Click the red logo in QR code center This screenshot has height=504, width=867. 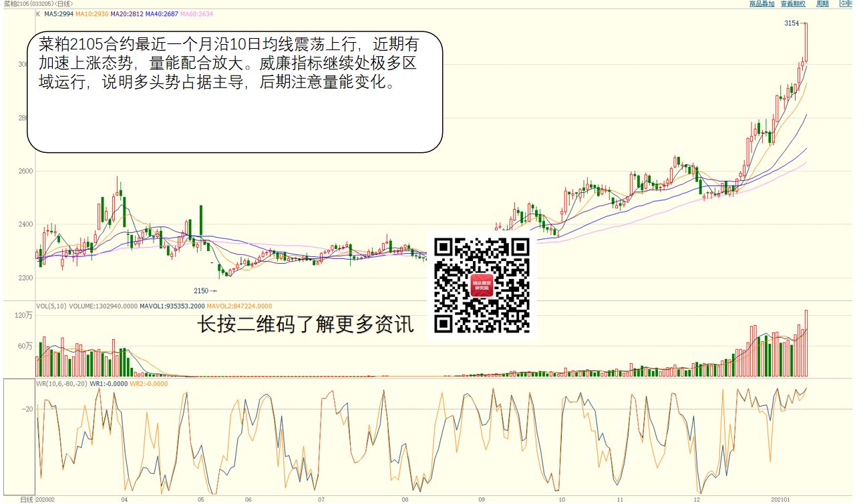(x=482, y=286)
